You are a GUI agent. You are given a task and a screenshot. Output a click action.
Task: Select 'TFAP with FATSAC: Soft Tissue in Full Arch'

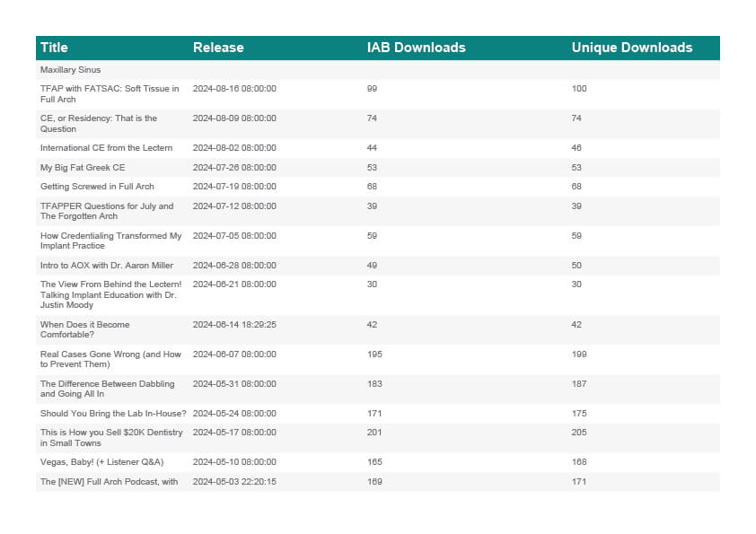point(110,94)
